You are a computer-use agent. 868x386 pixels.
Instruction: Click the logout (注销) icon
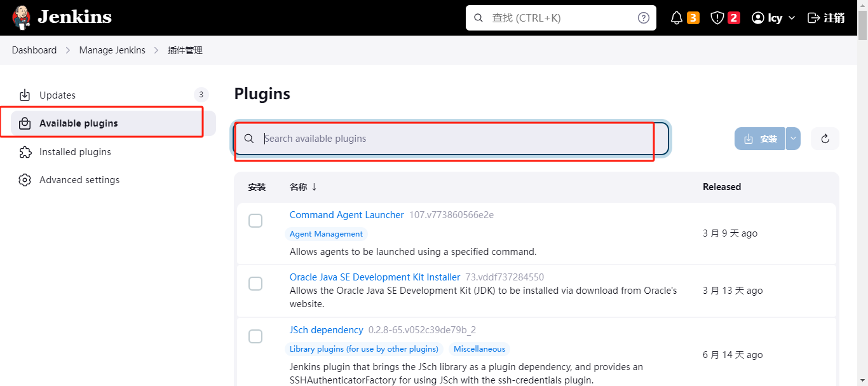click(813, 18)
